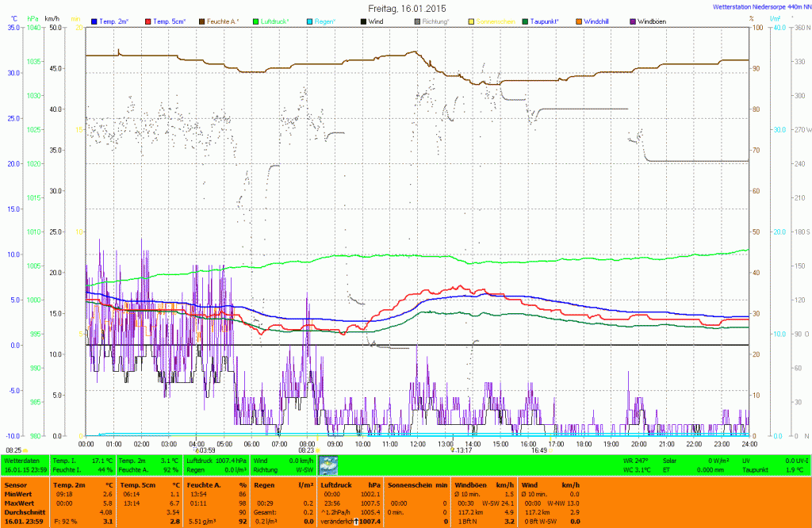Viewport: 812px width, 528px height.
Task: Select the Regen legend entry
Action: coord(324,21)
